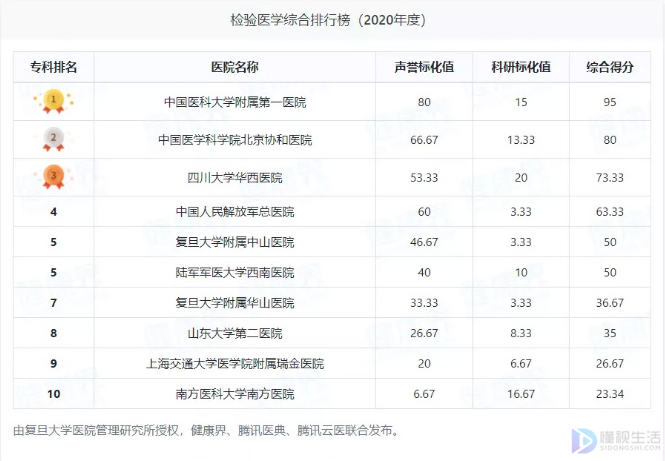Click research value 15 in the first row
665x461 pixels.
coord(521,102)
